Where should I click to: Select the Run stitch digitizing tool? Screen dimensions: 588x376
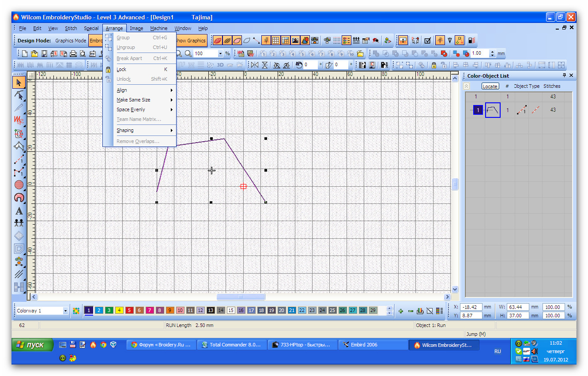pyautogui.click(x=19, y=159)
